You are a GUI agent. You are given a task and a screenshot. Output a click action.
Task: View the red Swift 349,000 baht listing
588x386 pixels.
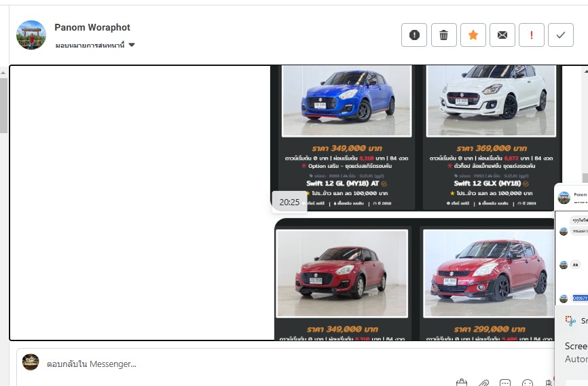pyautogui.click(x=342, y=273)
